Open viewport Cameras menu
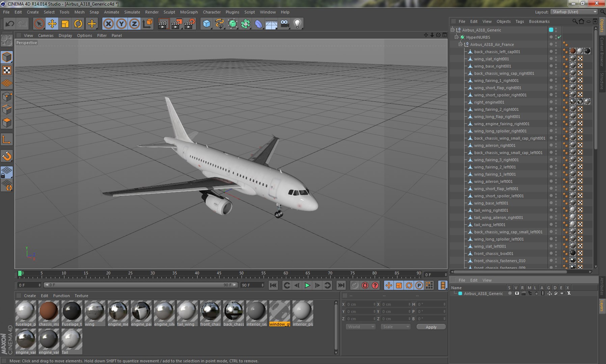Screen dimensions: 606x364 46,35
